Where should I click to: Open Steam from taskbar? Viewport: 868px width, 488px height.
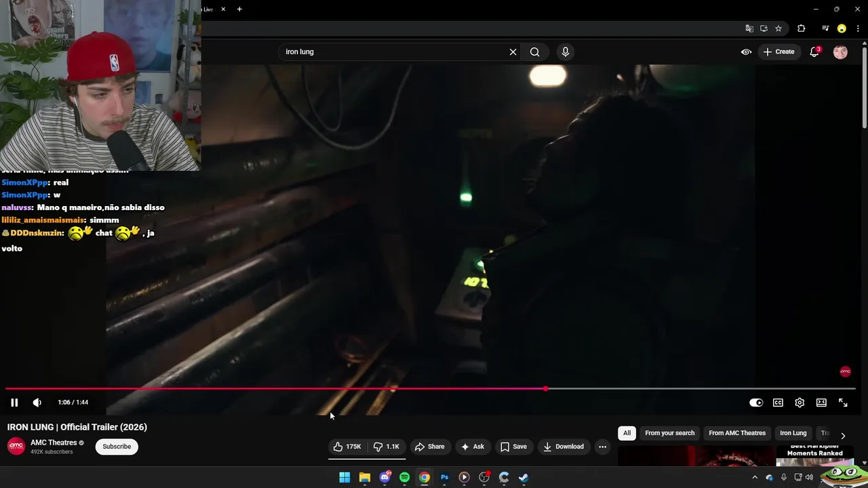point(524,477)
